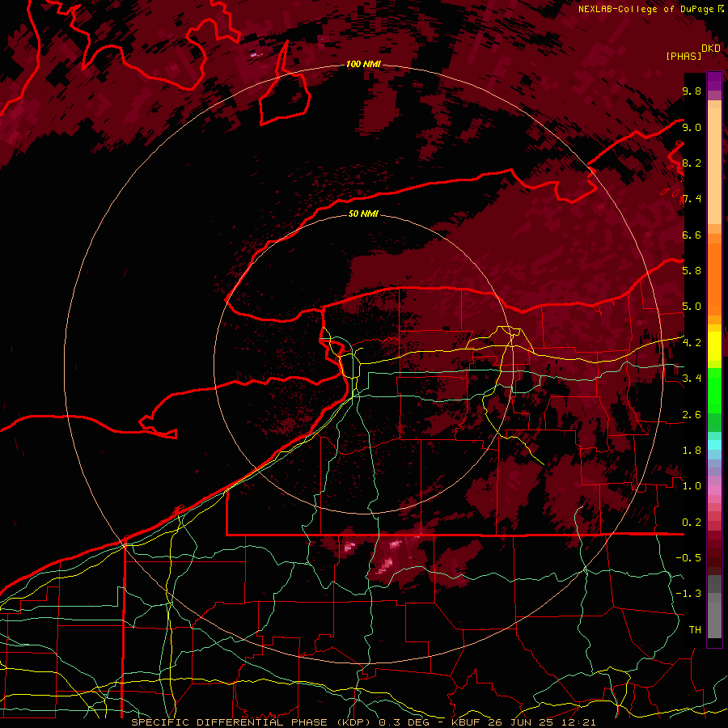Click the 100 NMI range ring label
Image resolution: width=728 pixels, height=728 pixels.
point(363,64)
